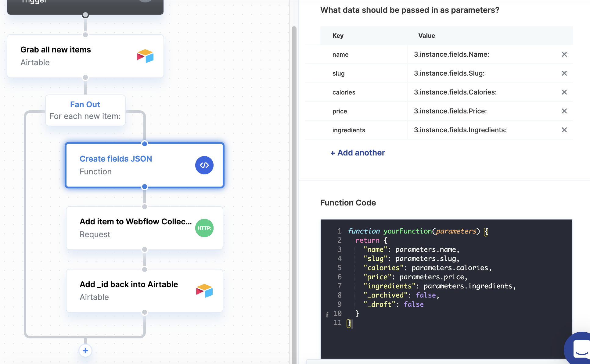
Task: Click the plus icon to add workflow step
Action: click(x=85, y=351)
